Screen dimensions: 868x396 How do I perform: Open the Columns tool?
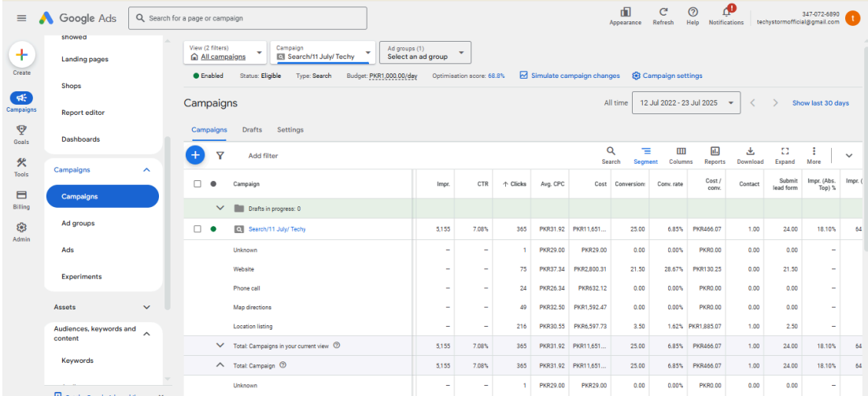[681, 156]
